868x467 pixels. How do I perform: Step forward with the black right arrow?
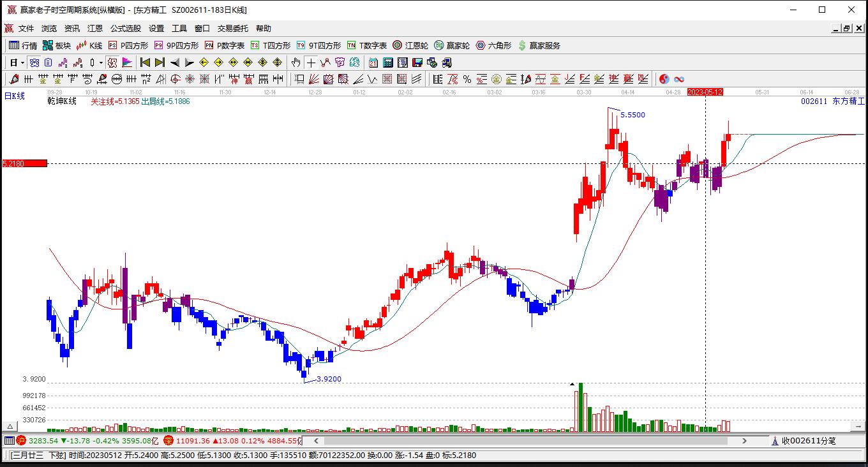pyautogui.click(x=190, y=63)
